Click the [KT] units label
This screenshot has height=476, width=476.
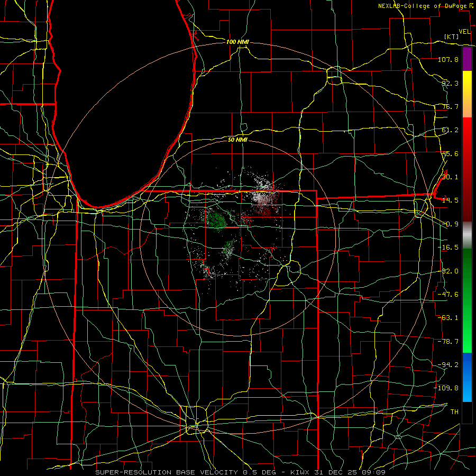451,36
